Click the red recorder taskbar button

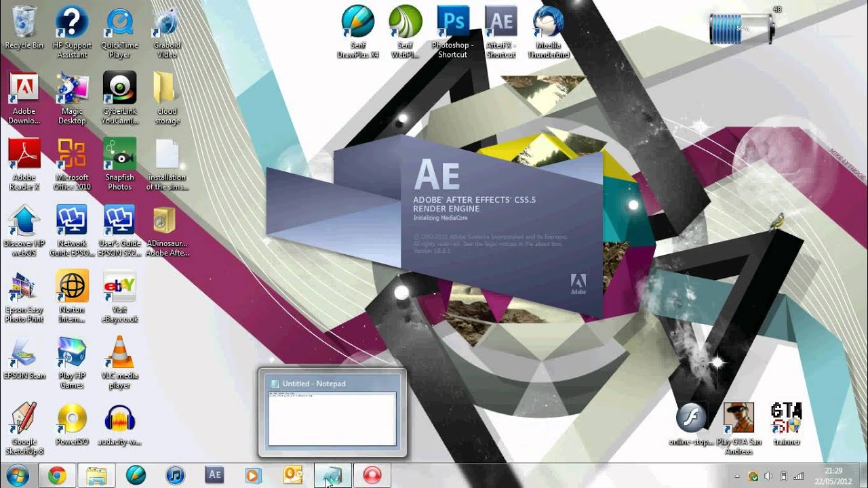372,476
